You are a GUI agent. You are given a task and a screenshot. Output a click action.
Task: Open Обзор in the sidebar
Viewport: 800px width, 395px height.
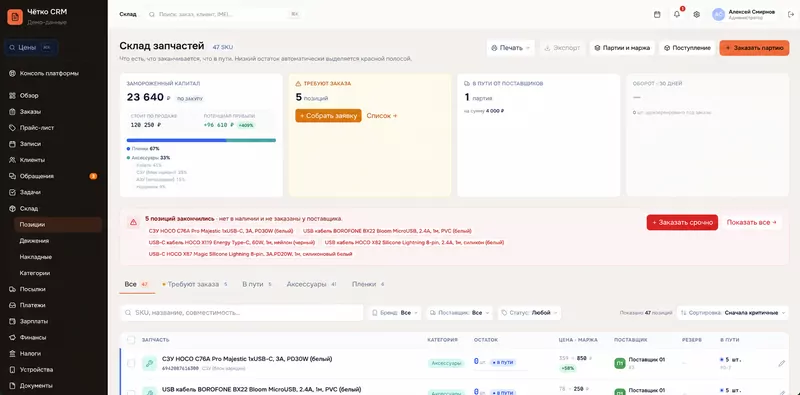click(29, 95)
